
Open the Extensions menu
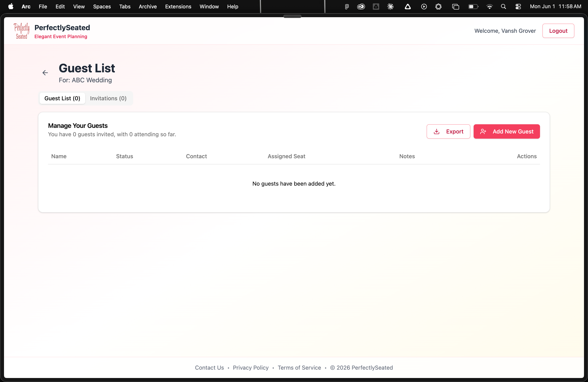(178, 7)
